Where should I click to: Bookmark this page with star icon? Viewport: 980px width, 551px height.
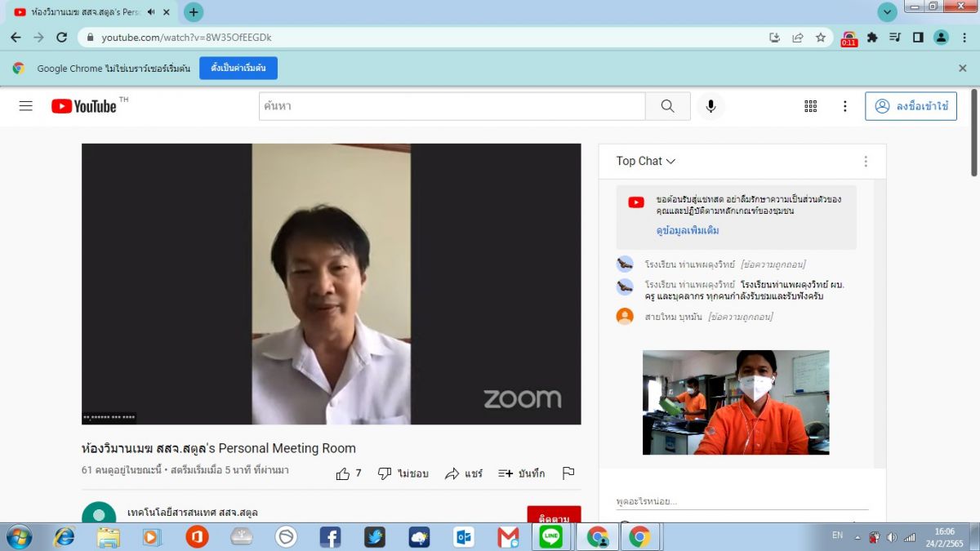(821, 38)
